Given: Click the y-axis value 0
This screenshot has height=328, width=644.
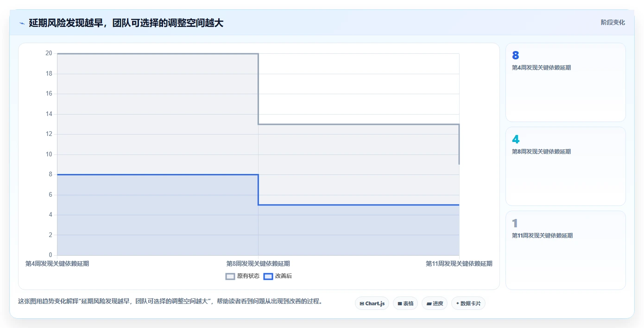Looking at the screenshot, I should point(51,255).
